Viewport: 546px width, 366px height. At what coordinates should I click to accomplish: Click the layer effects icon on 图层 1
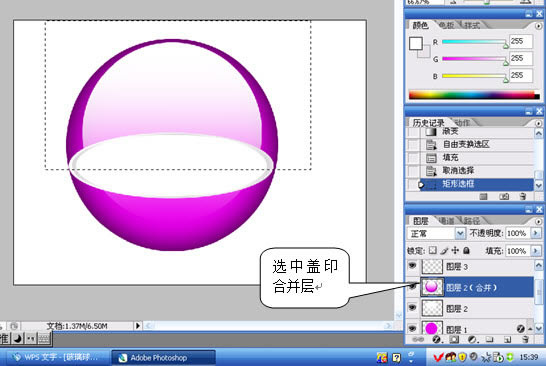[x=521, y=328]
